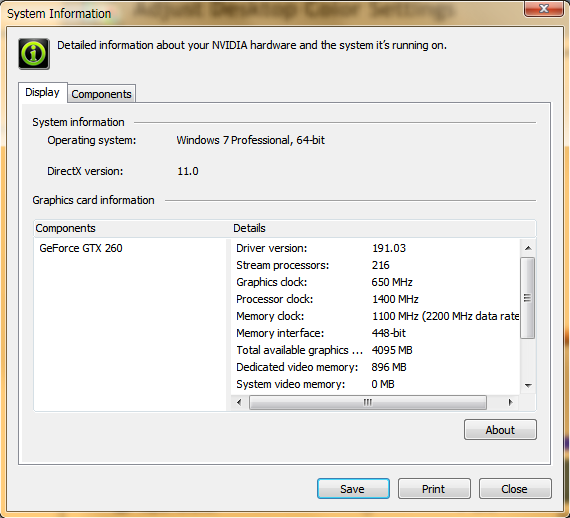Click the Windows 7 Professional, 64-bit text

250,140
